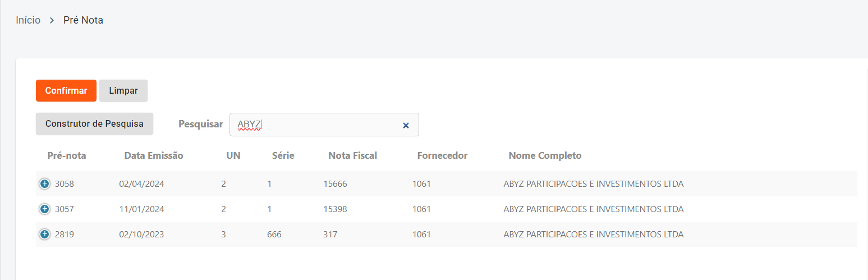Sort by the Pré-nota column header
The width and height of the screenshot is (868, 280).
click(x=67, y=155)
